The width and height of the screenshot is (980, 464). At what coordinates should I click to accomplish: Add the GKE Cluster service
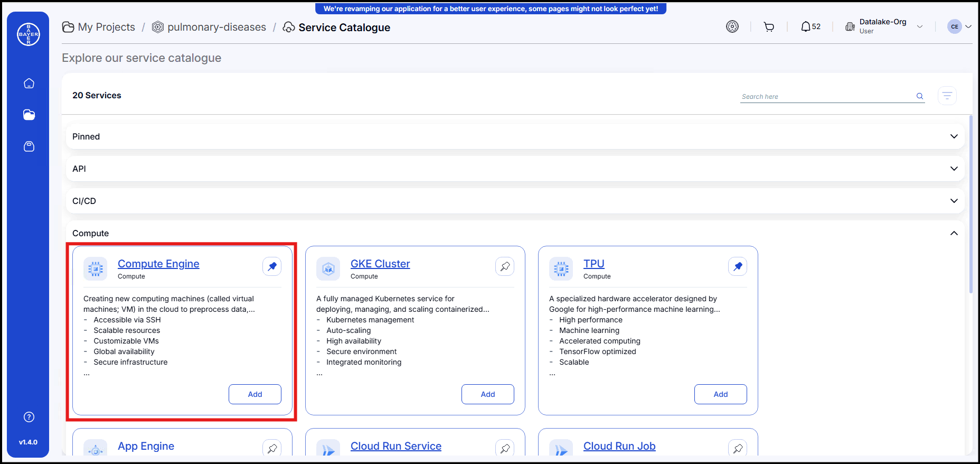click(x=488, y=394)
